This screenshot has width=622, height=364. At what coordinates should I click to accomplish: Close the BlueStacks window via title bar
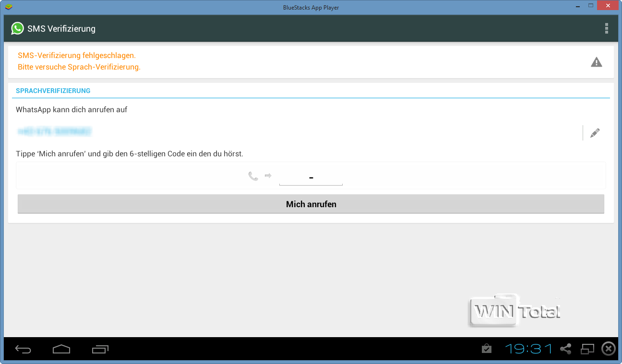coord(608,6)
